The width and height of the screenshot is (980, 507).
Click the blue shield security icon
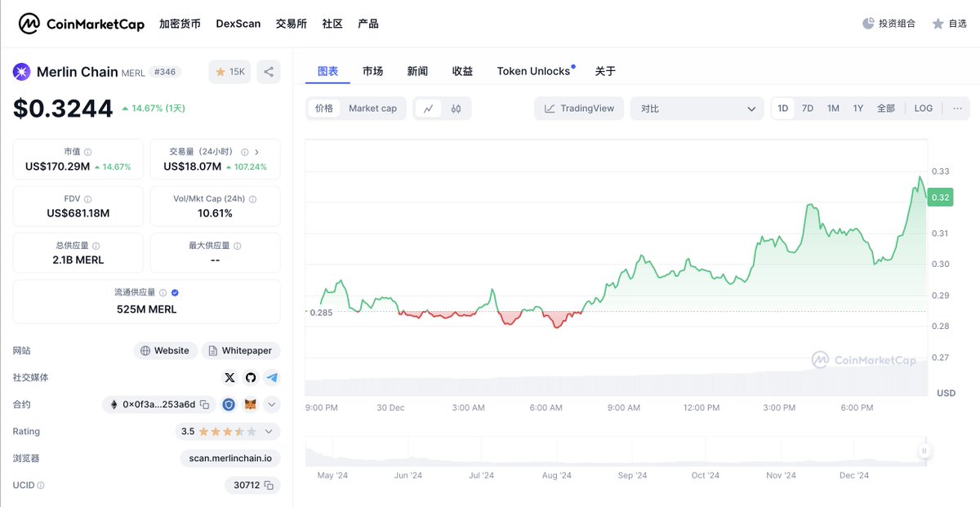tap(229, 404)
